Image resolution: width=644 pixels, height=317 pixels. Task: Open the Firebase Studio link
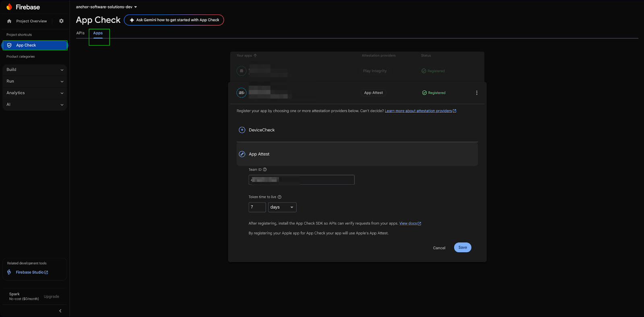(32, 272)
